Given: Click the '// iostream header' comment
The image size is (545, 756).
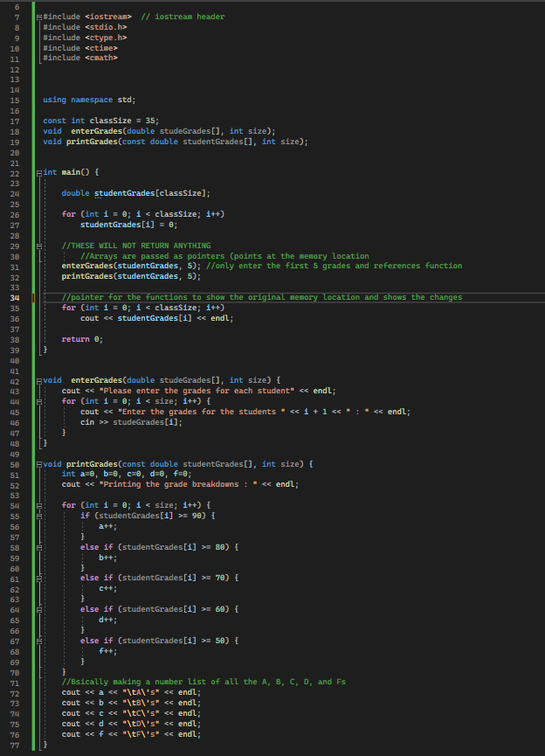Looking at the screenshot, I should [183, 17].
